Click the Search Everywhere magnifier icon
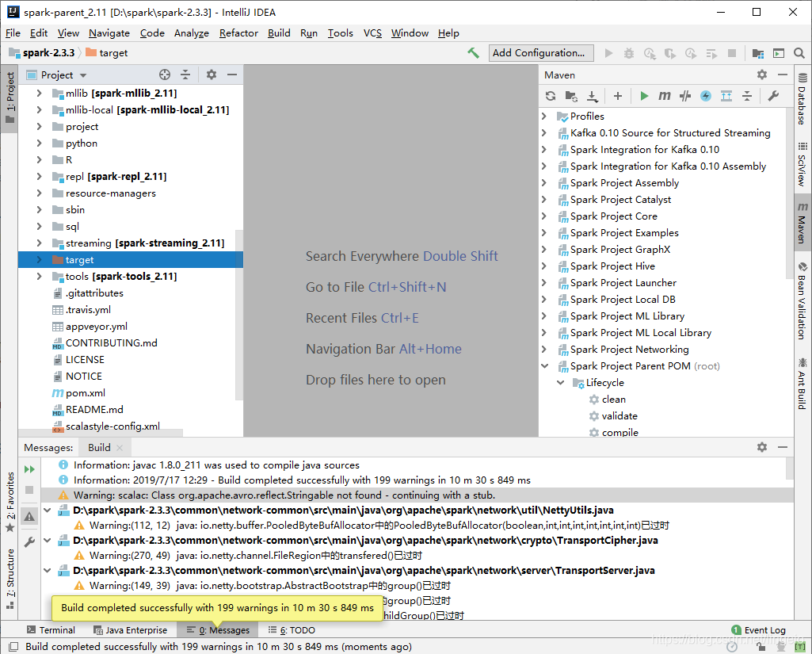812x654 pixels. coord(799,53)
